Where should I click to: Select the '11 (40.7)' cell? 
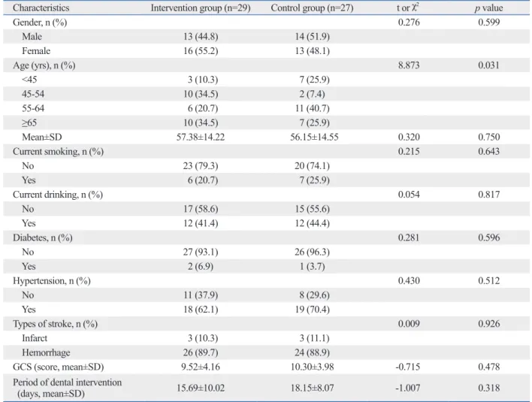(312, 108)
